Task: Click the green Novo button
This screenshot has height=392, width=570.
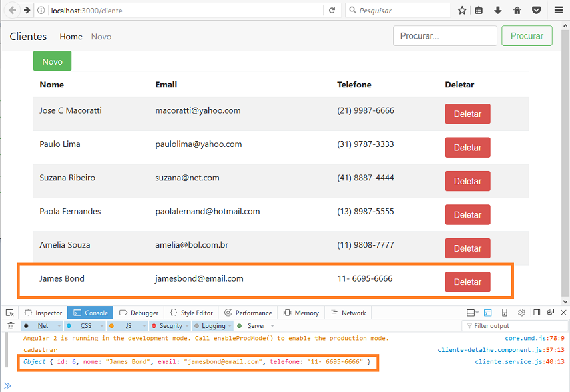Action: [53, 61]
